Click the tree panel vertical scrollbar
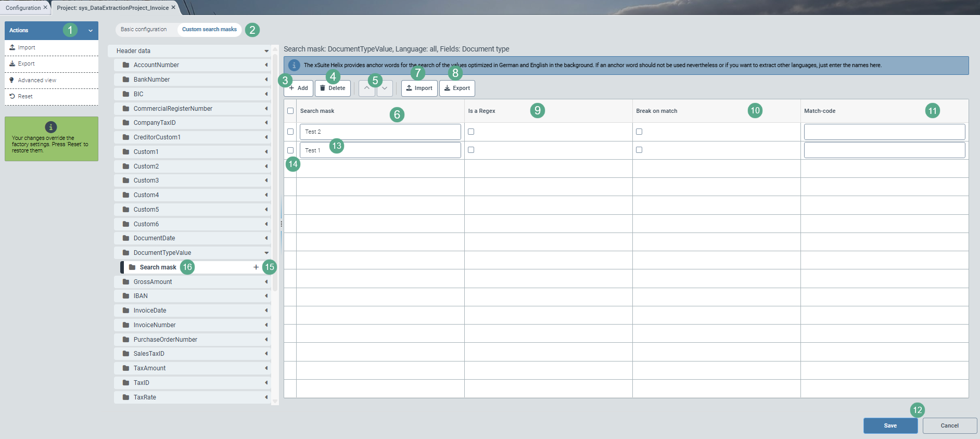This screenshot has height=439, width=980. click(275, 172)
